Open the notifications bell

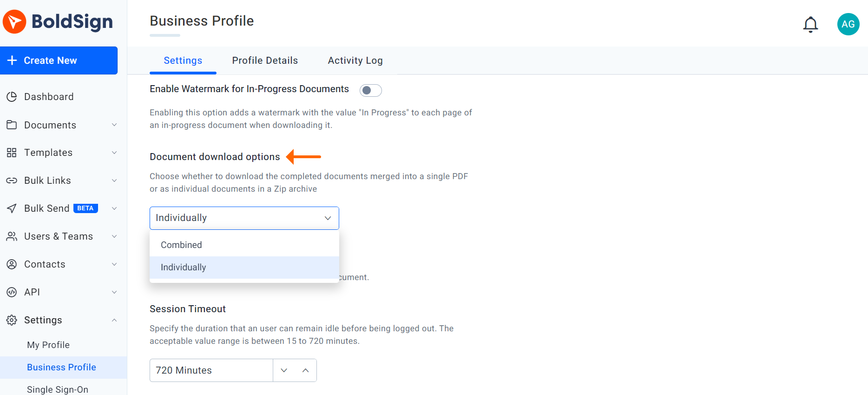click(x=810, y=24)
